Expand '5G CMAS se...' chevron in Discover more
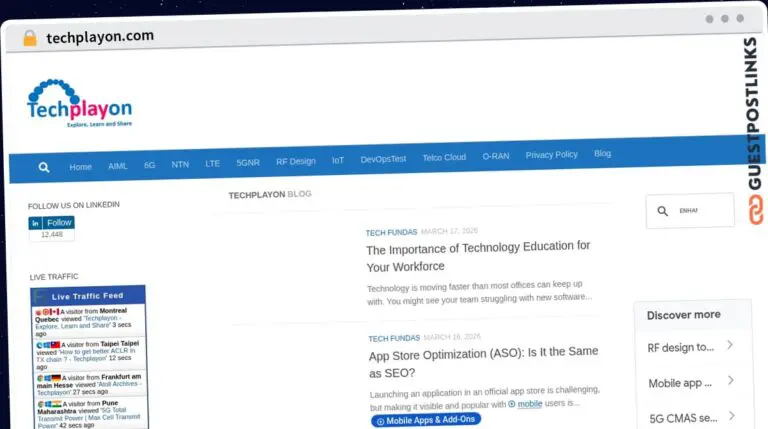This screenshot has width=768, height=429. pos(732,416)
